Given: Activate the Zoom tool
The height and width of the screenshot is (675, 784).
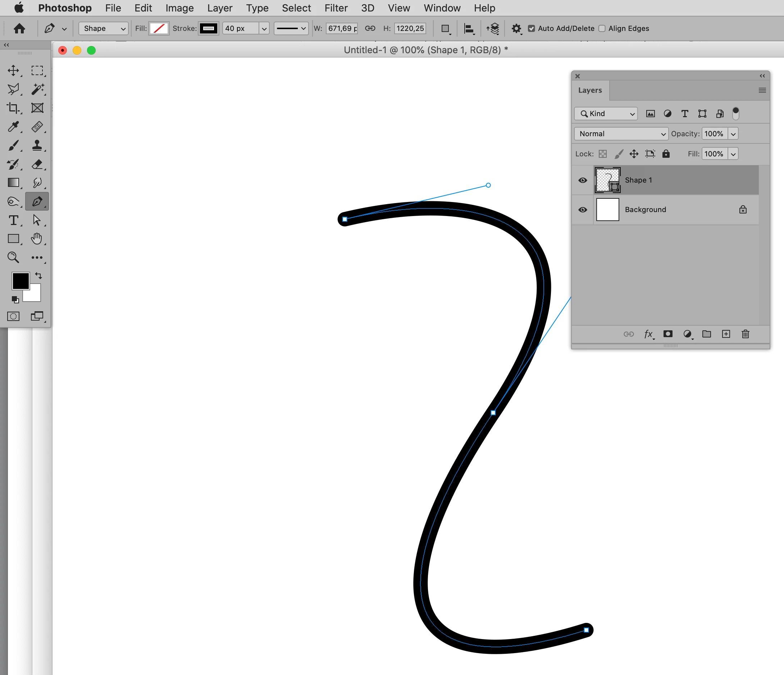Looking at the screenshot, I should click(14, 257).
